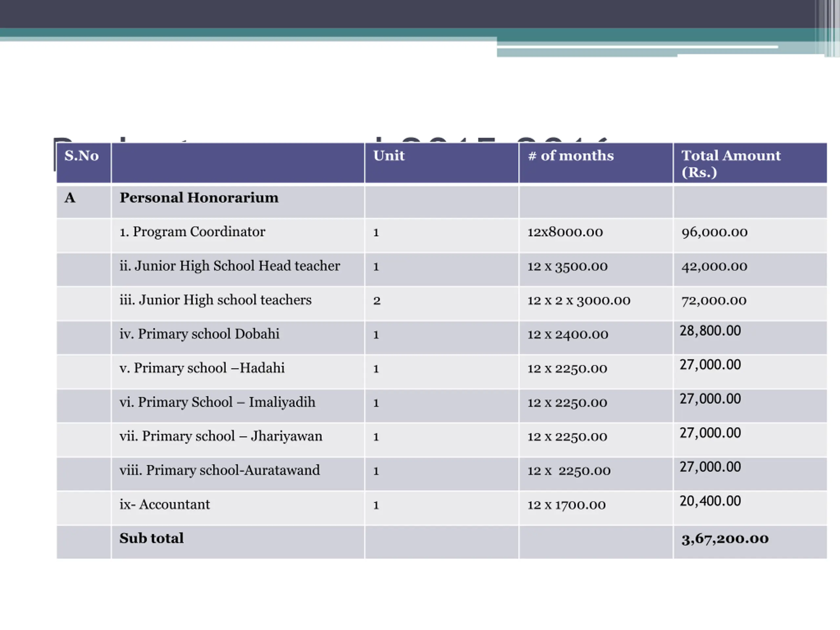Image resolution: width=840 pixels, height=630 pixels.
Task: Select the Junior High school teachers cell
Action: (215, 300)
